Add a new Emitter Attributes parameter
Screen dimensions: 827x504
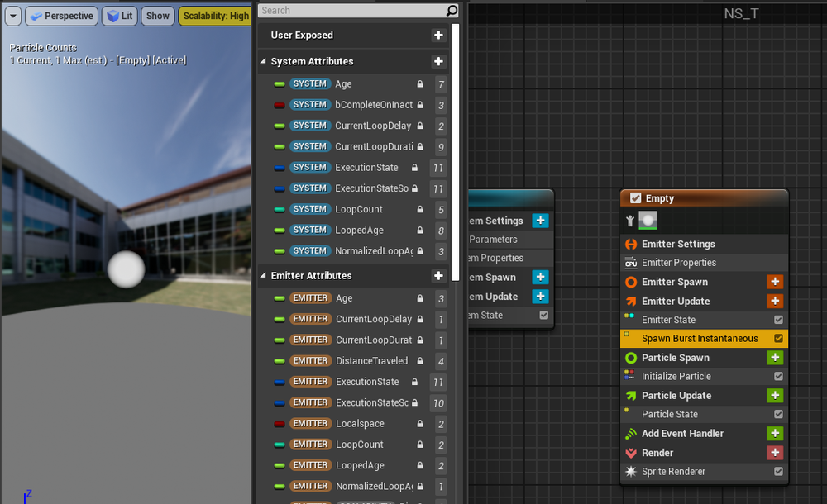(x=438, y=276)
